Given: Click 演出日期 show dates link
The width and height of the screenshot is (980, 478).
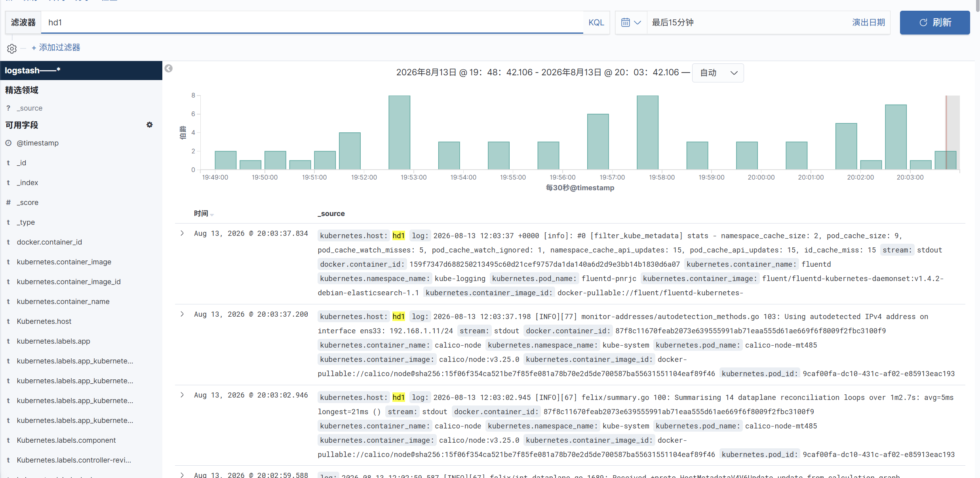Looking at the screenshot, I should [x=868, y=23].
